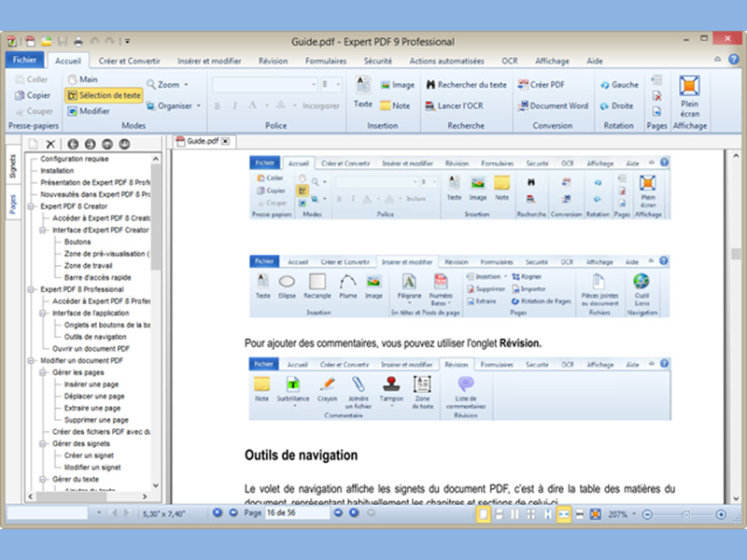This screenshot has height=560, width=747.
Task: Open the Pages side tab
Action: pyautogui.click(x=13, y=203)
